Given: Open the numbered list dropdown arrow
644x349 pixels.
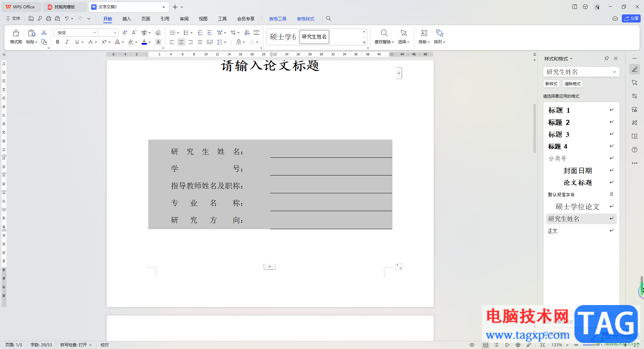Looking at the screenshot, I should coord(192,33).
